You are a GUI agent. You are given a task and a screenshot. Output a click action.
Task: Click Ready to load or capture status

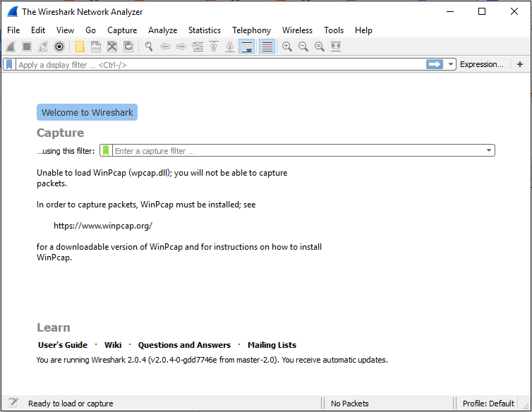(x=71, y=403)
